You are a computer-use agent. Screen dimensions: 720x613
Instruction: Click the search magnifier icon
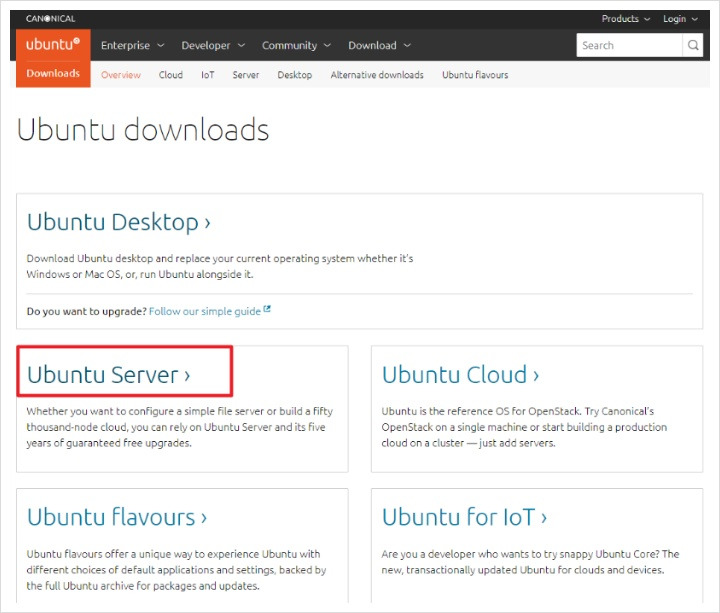click(x=692, y=45)
